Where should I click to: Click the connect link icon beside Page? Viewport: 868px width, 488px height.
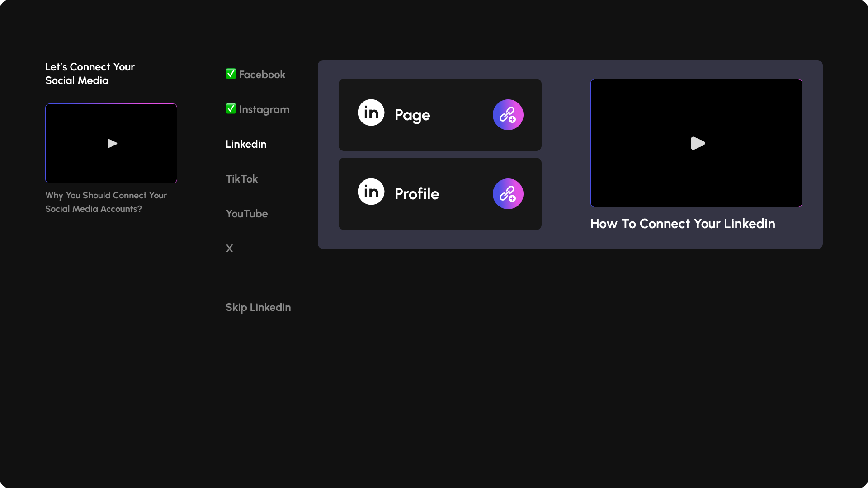click(508, 115)
